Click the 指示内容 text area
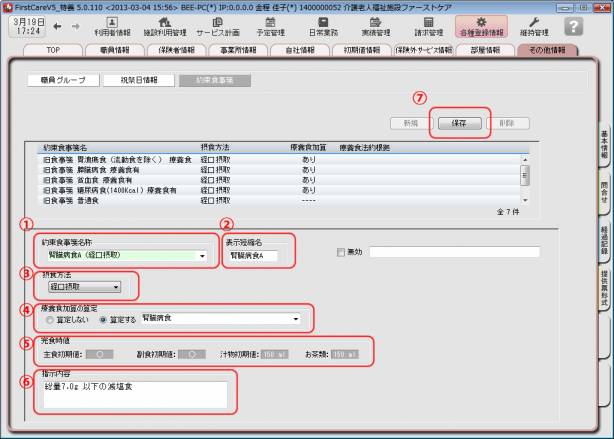 click(x=135, y=395)
